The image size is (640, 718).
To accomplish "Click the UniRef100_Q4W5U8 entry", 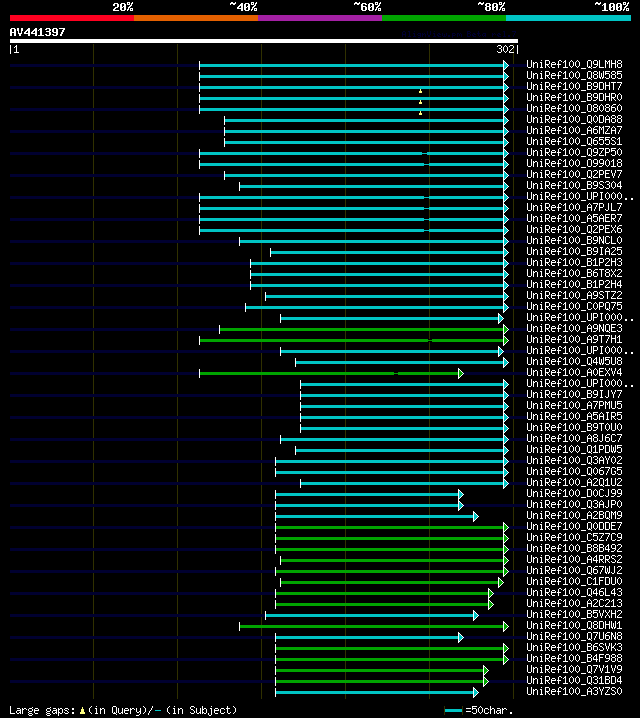I will coord(574,361).
